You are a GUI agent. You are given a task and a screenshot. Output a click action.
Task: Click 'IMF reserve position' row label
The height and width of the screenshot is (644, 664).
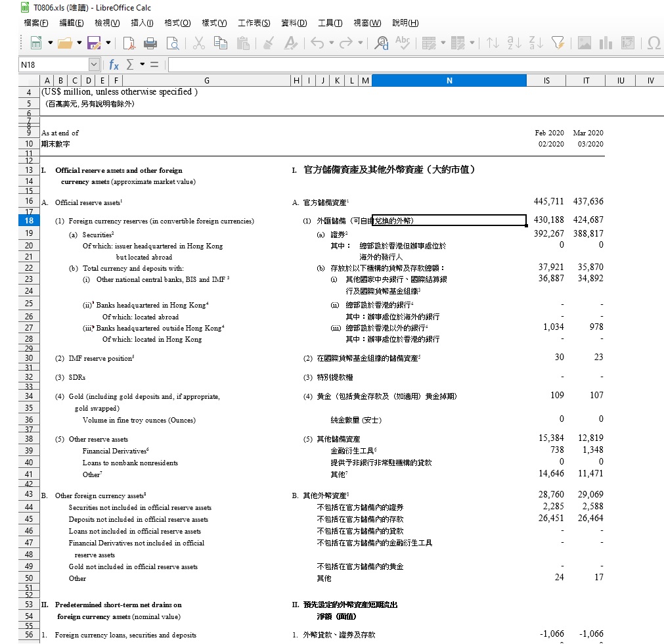[101, 358]
